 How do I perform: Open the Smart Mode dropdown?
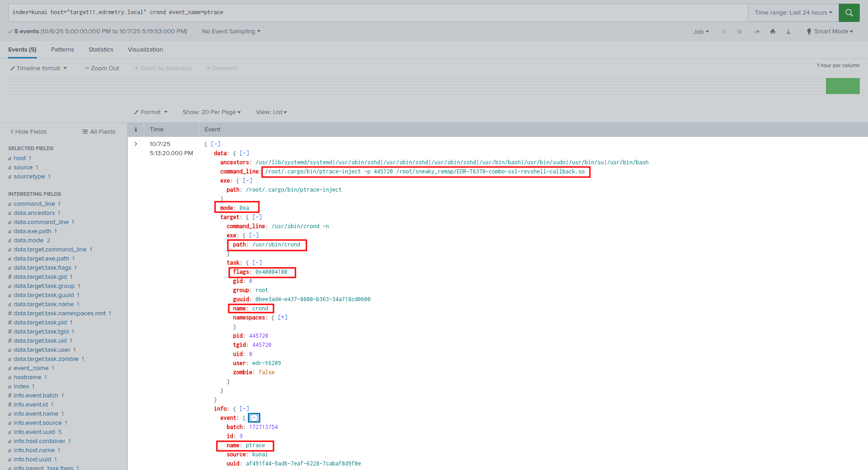point(830,31)
